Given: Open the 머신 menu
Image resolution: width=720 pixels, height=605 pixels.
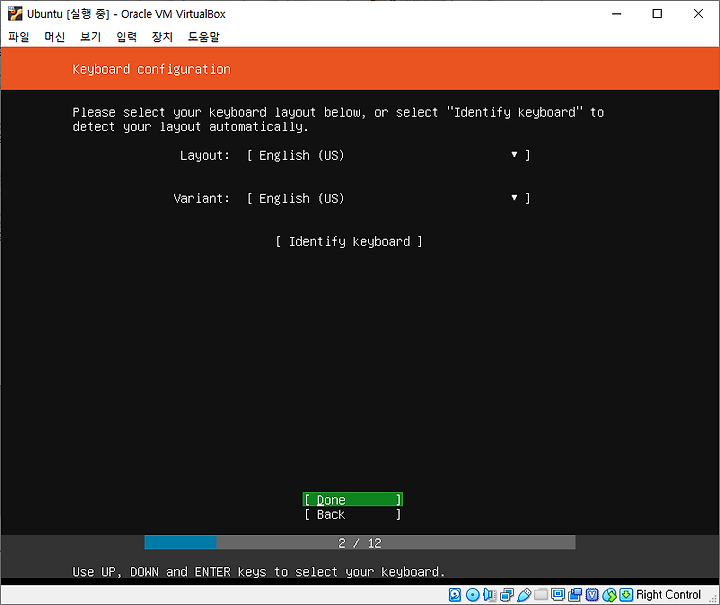Looking at the screenshot, I should click(x=55, y=37).
